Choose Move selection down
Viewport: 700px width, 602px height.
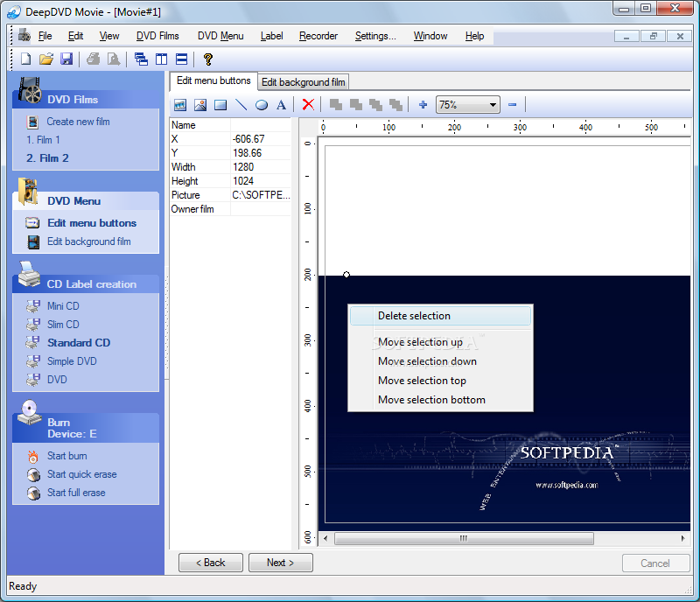pyautogui.click(x=441, y=361)
